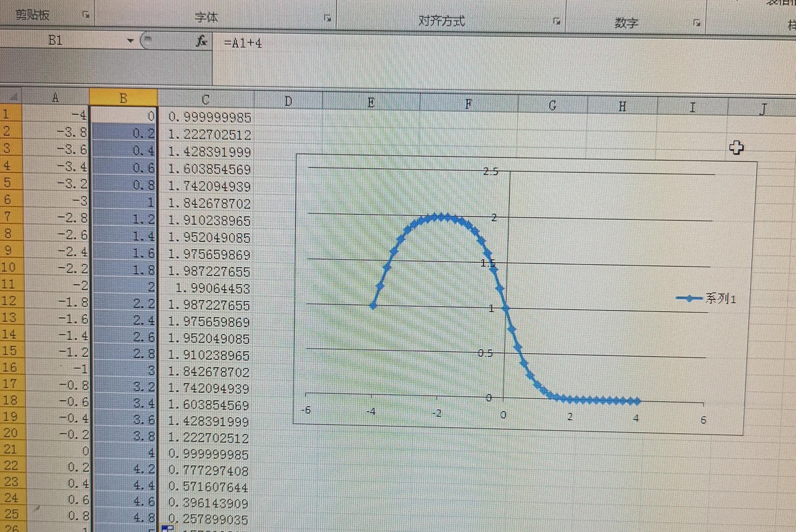
Task: Click cell A6 containing -3
Action: [x=57, y=200]
